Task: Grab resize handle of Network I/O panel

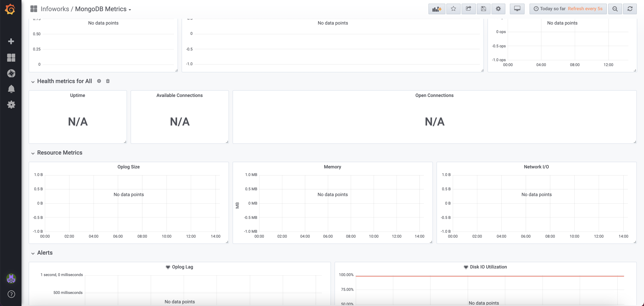Action: (x=635, y=241)
